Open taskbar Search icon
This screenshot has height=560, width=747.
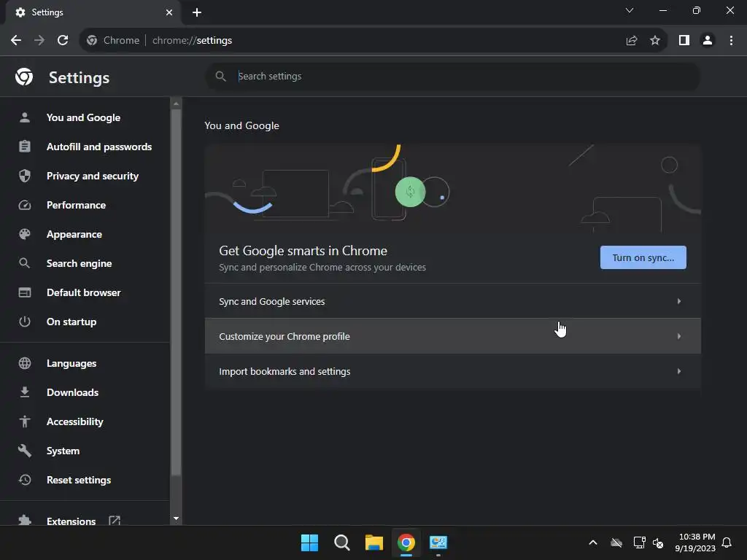click(341, 542)
